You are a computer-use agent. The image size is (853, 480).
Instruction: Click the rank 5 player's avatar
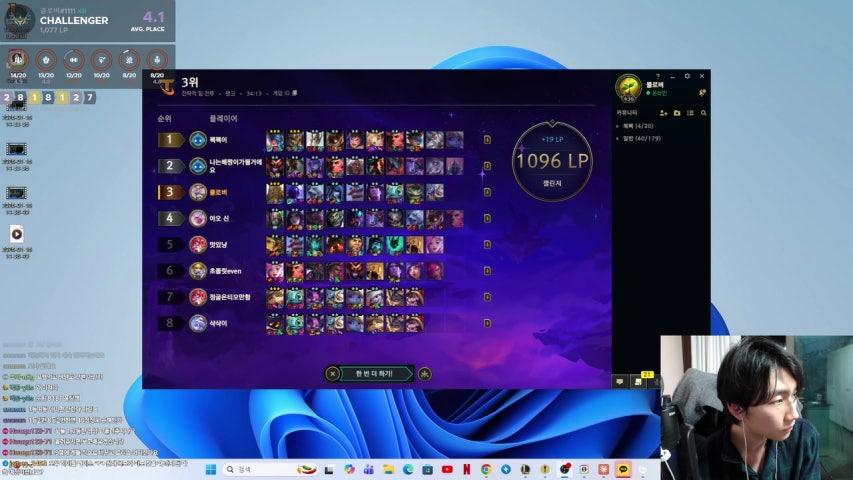(x=198, y=244)
